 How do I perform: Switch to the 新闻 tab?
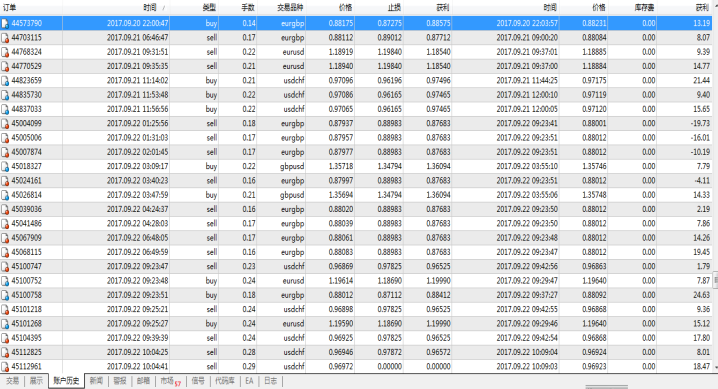click(x=96, y=381)
